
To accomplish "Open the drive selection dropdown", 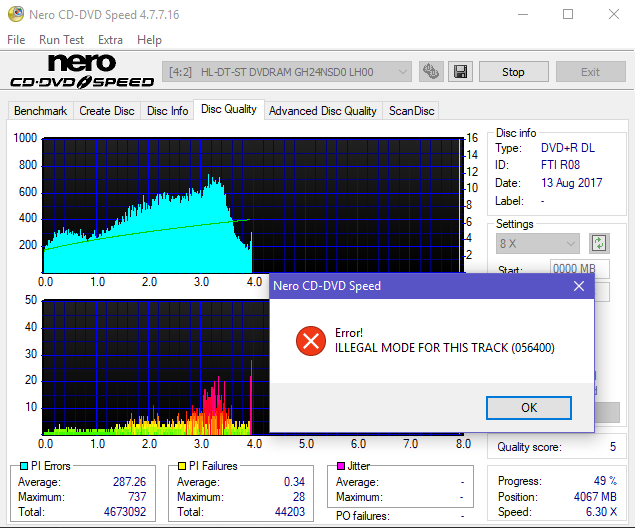I will (287, 72).
